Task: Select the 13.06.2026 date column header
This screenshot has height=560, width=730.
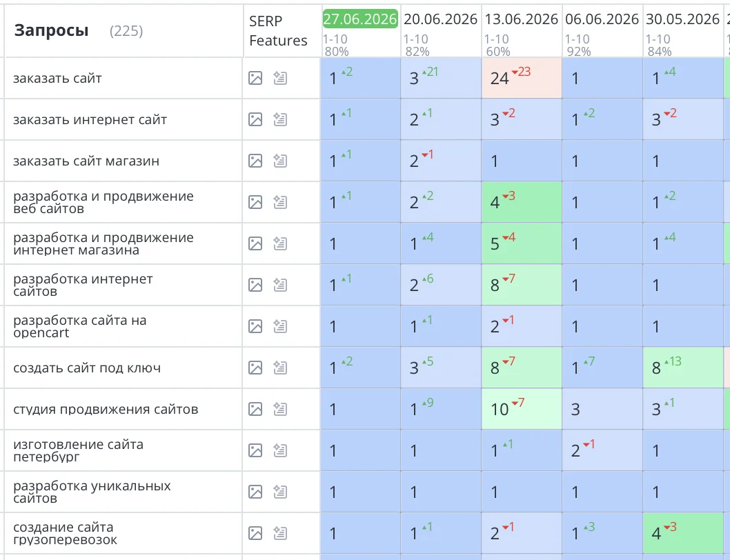Action: 522,19
